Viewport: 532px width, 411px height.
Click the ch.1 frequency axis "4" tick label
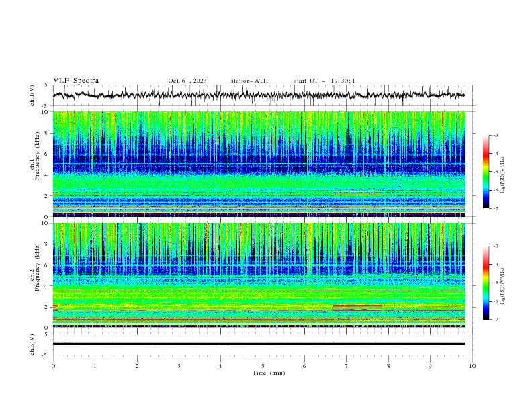point(47,175)
